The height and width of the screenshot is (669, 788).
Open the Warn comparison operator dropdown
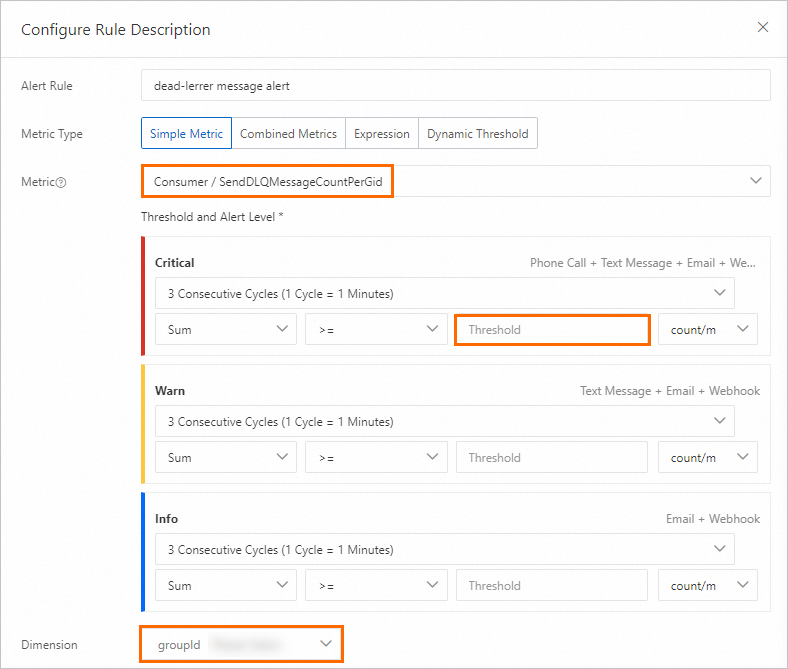click(376, 458)
